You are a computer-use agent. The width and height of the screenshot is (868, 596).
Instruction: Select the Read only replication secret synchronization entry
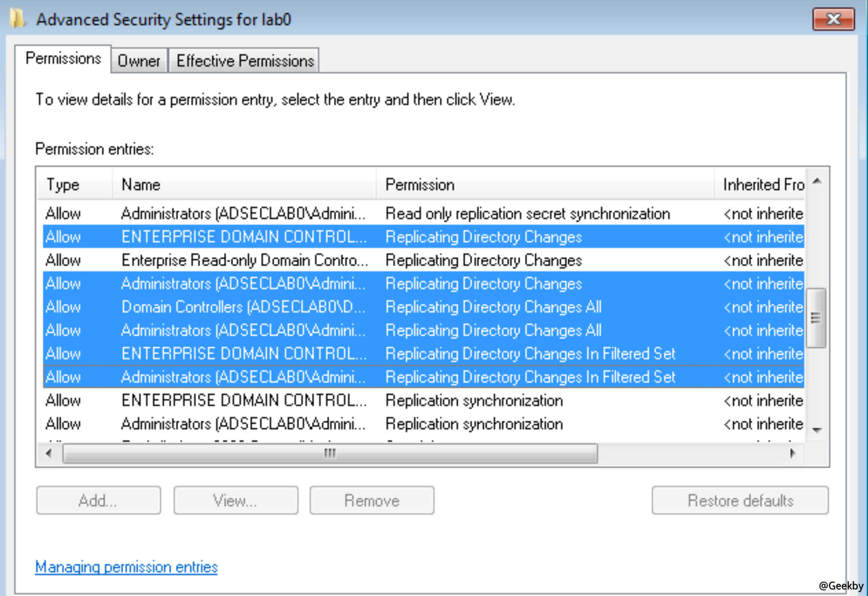527,213
